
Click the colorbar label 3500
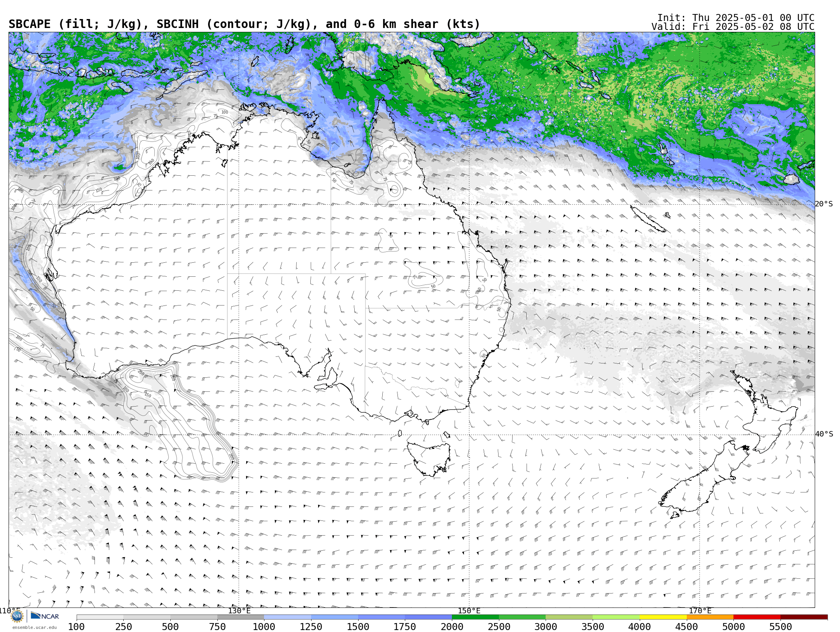point(593,627)
